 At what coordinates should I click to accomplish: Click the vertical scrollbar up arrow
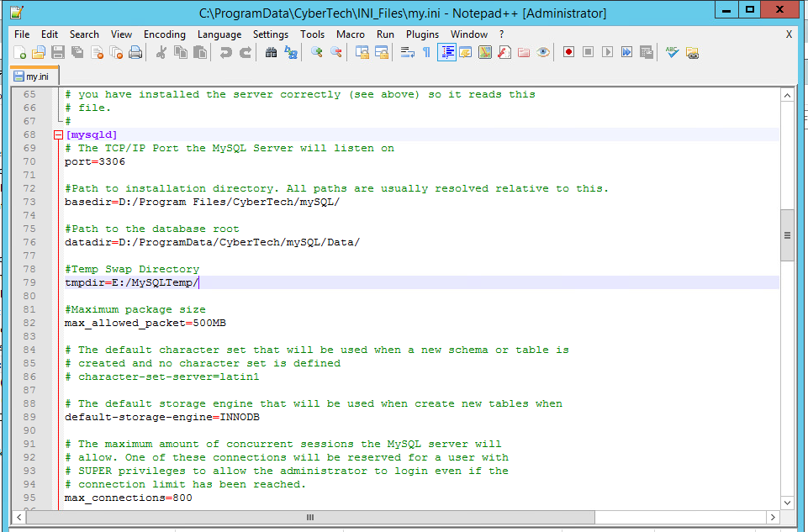(x=787, y=95)
